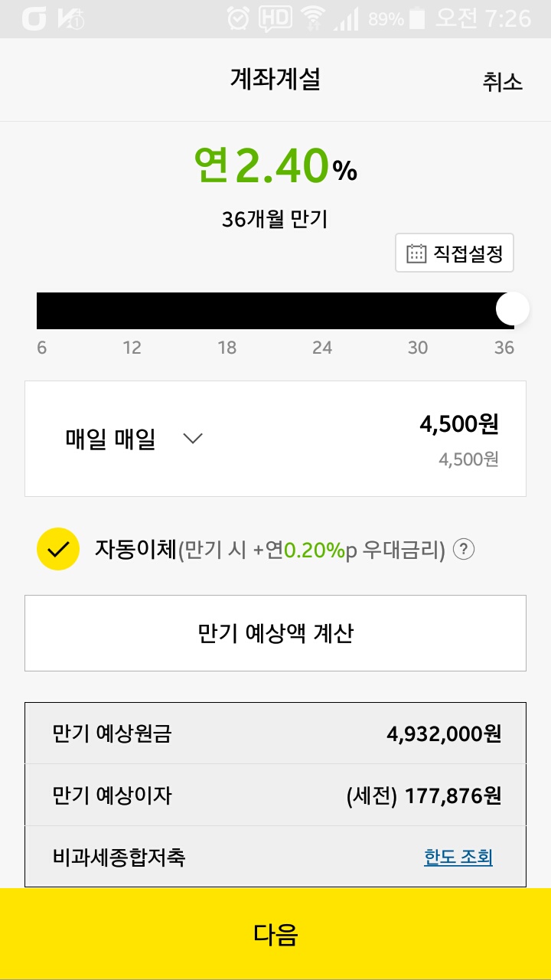
Task: Open the 한도 조회 link
Action: point(458,857)
